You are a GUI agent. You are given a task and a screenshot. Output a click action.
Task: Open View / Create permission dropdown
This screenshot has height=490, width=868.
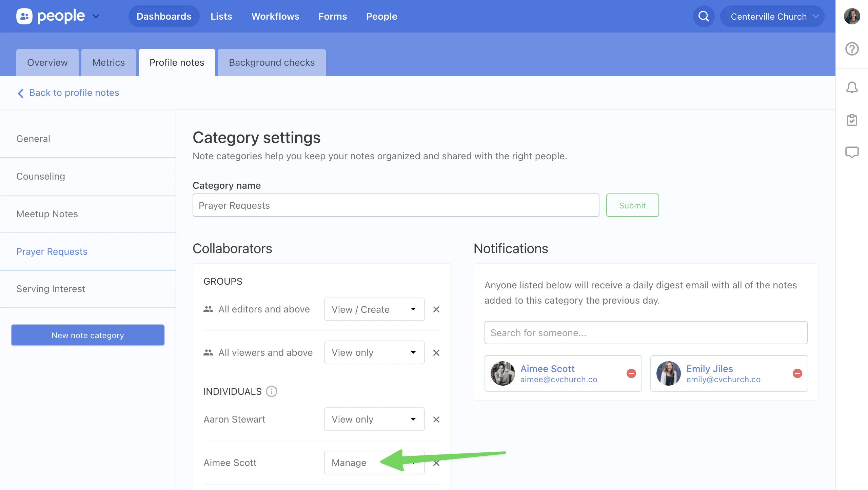[x=374, y=309]
